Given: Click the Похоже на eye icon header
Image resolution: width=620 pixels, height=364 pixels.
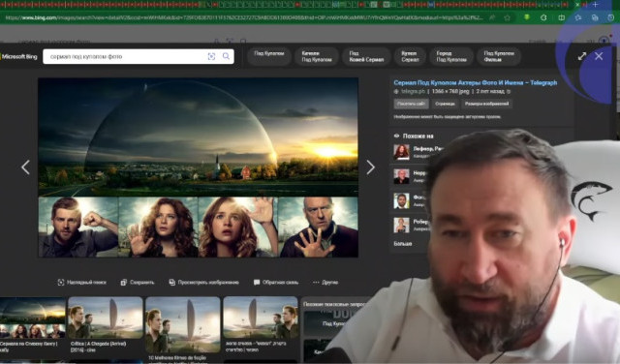Looking at the screenshot, I should click(x=414, y=136).
